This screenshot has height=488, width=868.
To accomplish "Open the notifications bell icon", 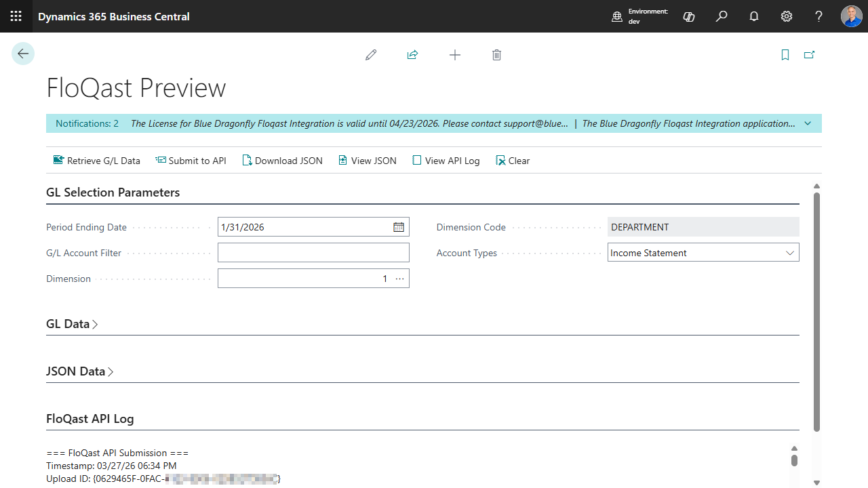I will click(754, 16).
